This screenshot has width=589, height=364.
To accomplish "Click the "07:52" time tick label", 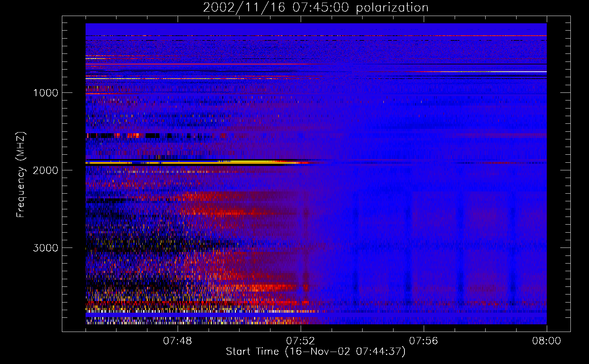I will (x=300, y=341).
